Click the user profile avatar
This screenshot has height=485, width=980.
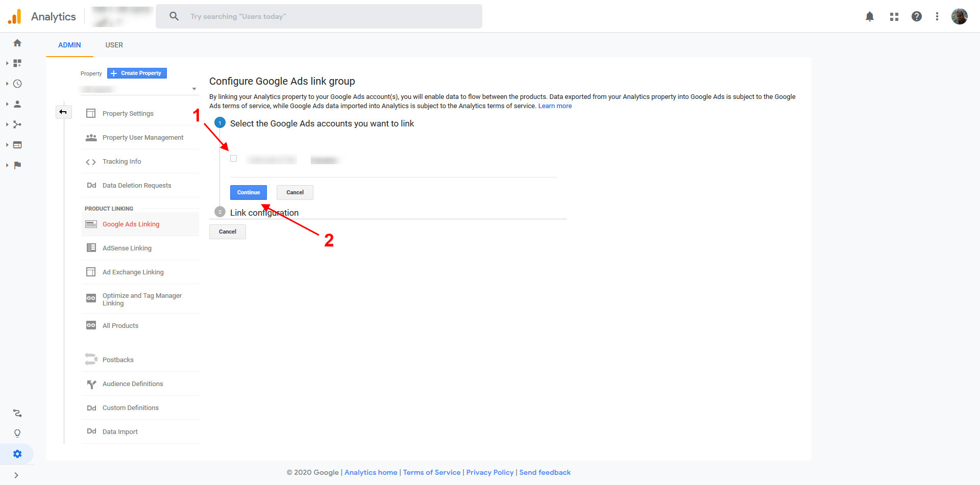(x=960, y=16)
